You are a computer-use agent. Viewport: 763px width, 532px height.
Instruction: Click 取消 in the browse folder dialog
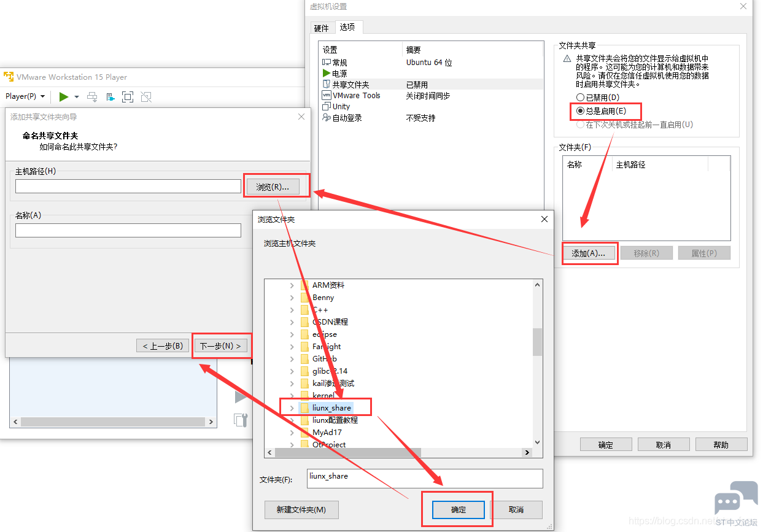coord(516,510)
